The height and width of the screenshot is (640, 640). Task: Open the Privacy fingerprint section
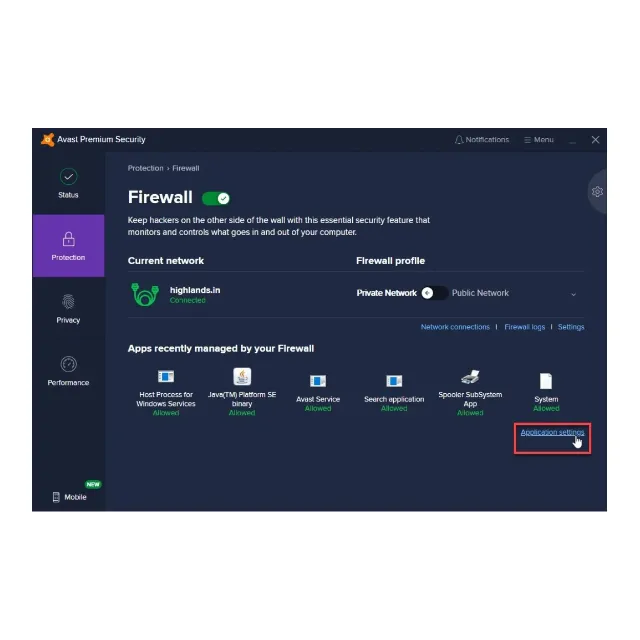tap(68, 309)
